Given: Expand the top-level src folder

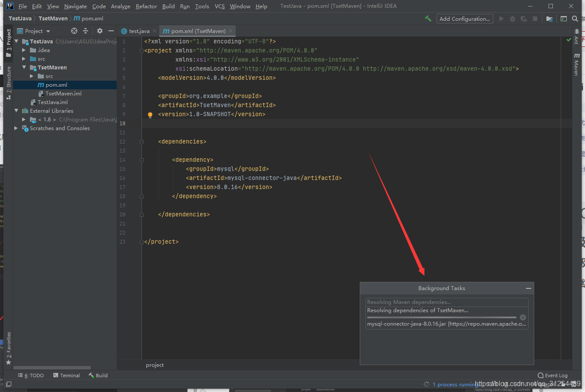Looking at the screenshot, I should [24, 59].
